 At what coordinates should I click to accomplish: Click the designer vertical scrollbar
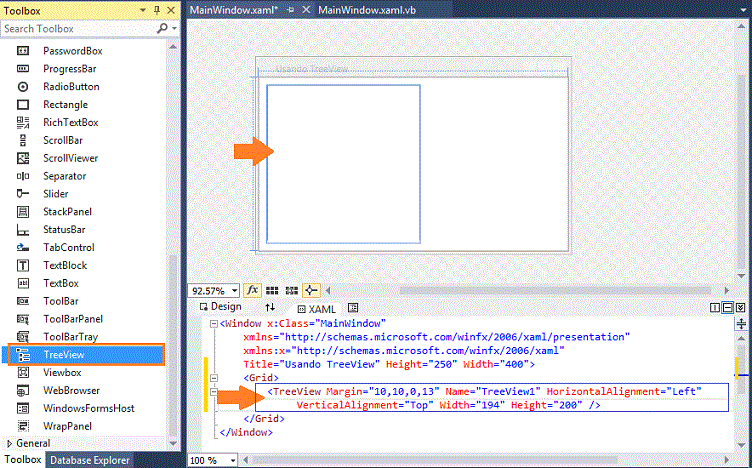pyautogui.click(x=741, y=170)
